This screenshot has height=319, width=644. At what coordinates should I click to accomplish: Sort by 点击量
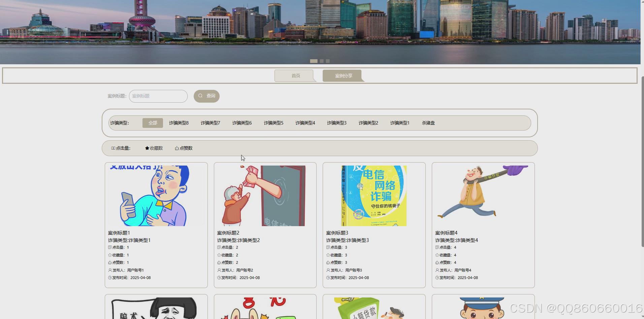click(121, 148)
